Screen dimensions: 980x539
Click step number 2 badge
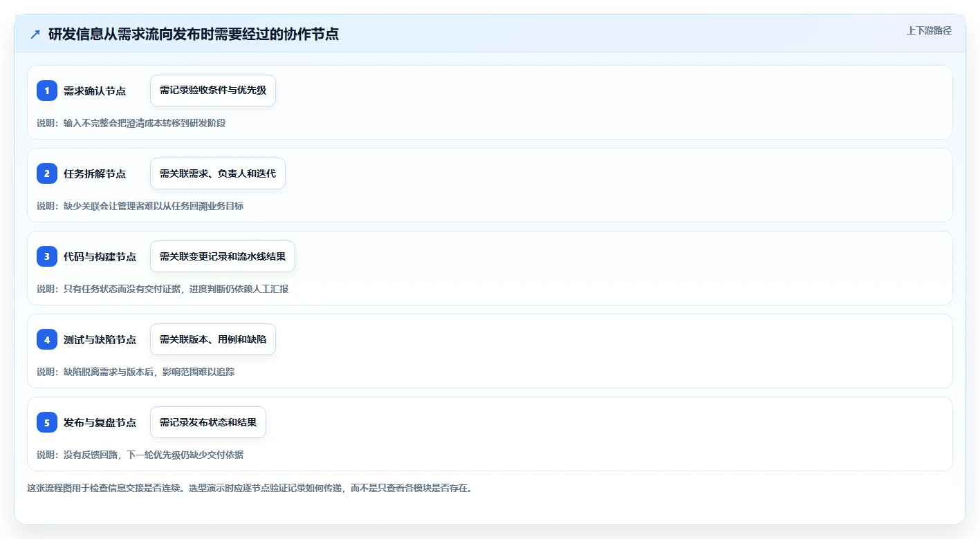tap(47, 173)
